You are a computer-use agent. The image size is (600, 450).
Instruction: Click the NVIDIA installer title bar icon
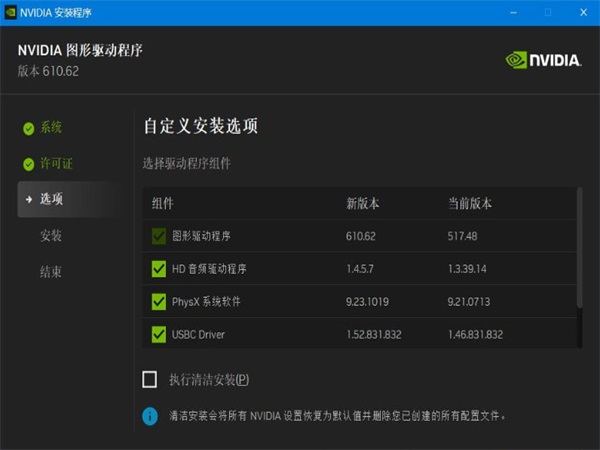(10, 12)
